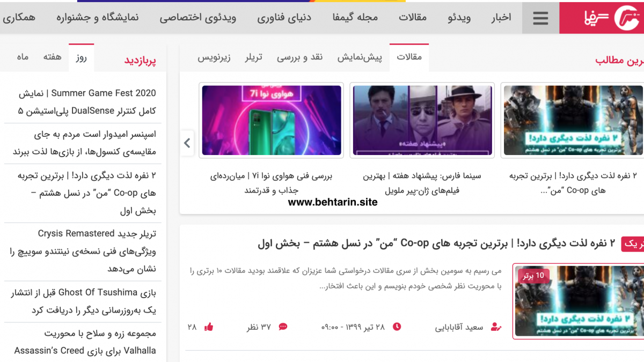Image resolution: width=644 pixels, height=362 pixels.
Task: Open the main article thumbnail with 10 برتر badge
Action: click(x=579, y=301)
